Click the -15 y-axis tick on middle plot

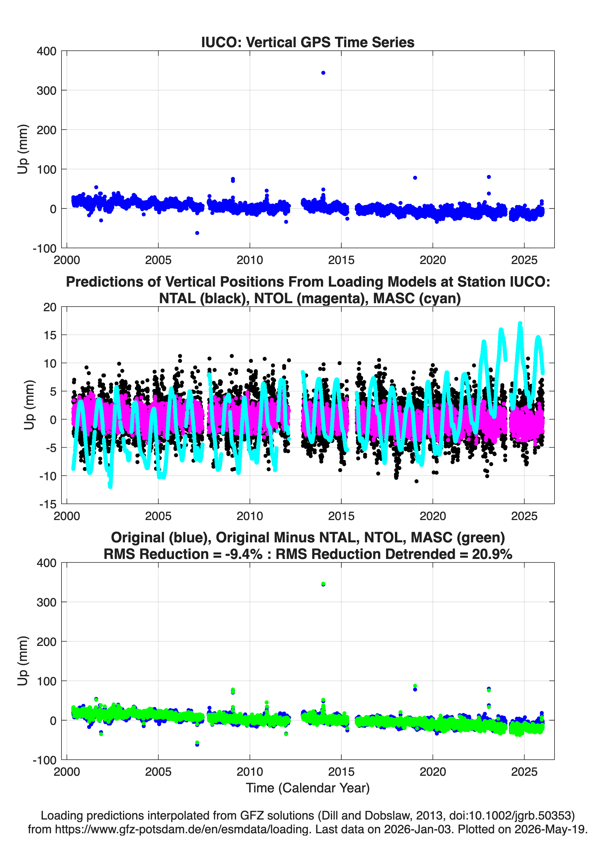47,504
